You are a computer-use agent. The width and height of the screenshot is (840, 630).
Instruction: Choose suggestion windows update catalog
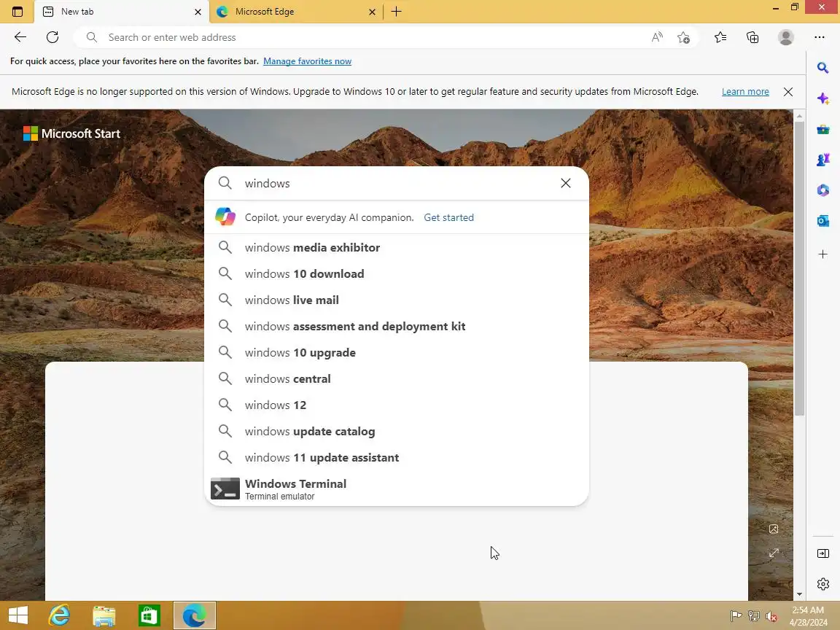[397, 431]
